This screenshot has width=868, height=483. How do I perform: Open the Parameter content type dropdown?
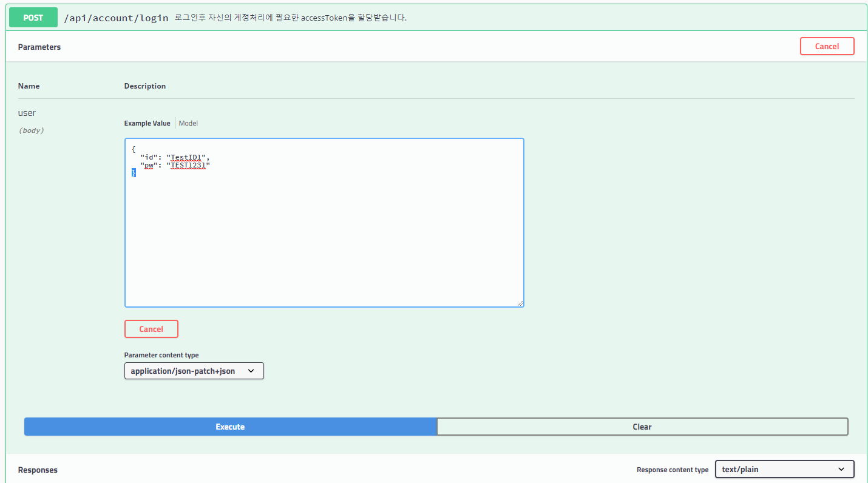pos(194,371)
